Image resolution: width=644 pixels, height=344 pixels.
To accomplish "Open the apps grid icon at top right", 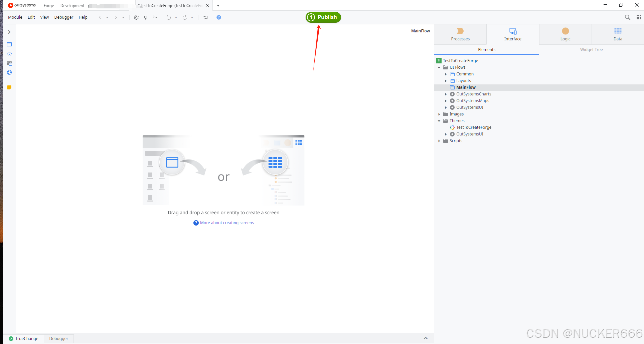I will point(639,17).
